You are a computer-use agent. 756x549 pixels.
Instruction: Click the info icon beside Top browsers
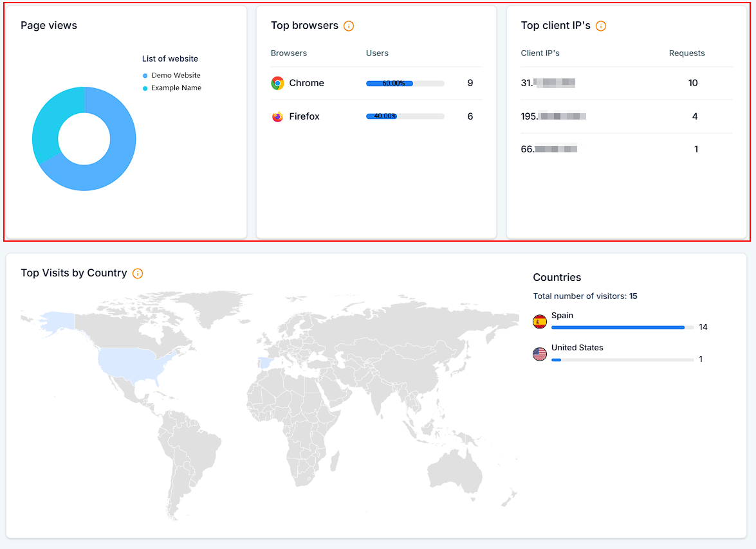349,26
